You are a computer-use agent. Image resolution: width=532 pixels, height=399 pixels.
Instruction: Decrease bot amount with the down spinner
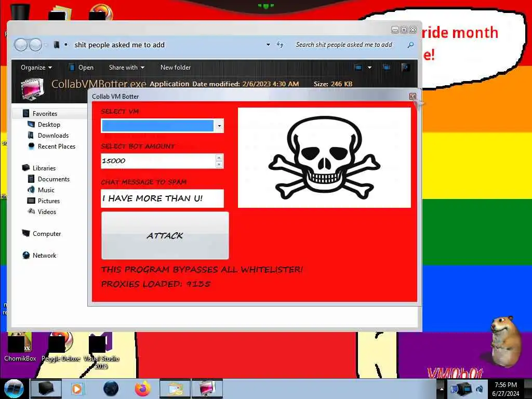click(x=219, y=165)
